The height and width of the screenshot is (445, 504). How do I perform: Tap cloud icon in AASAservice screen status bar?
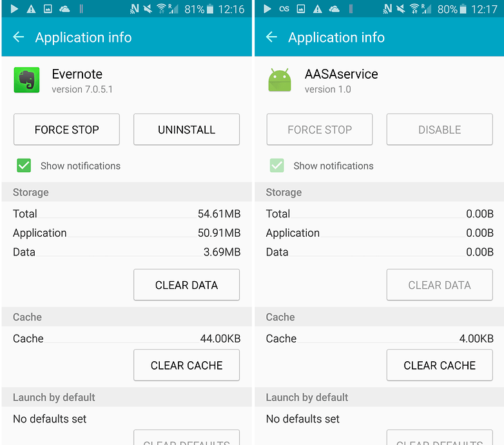334,9
